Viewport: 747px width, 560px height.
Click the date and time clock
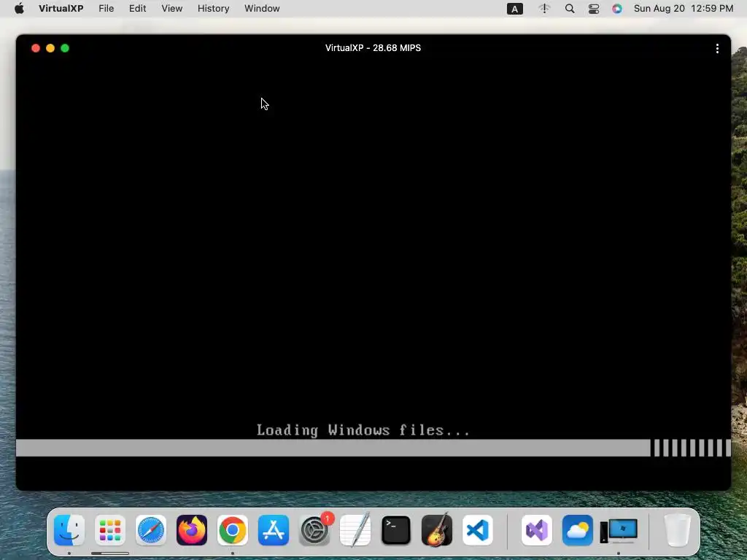(x=683, y=9)
